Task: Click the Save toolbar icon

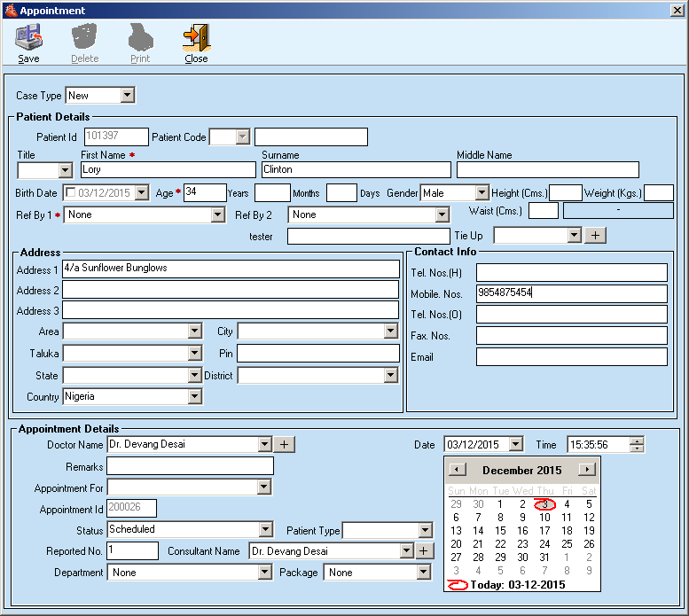Action: click(28, 39)
